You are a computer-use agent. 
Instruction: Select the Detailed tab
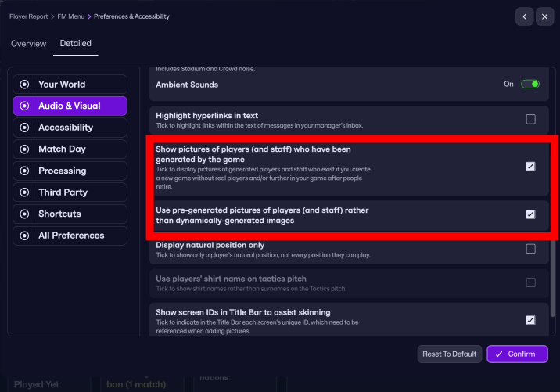(76, 44)
